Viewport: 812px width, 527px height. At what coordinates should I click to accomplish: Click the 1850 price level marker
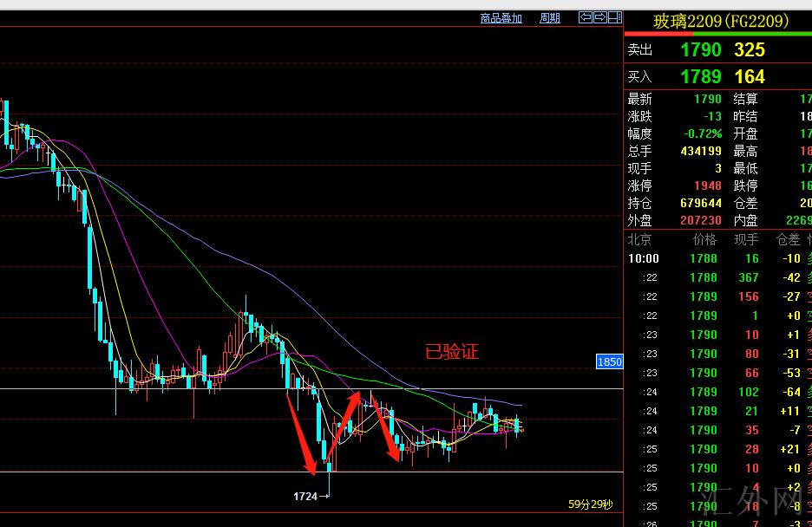[610, 361]
